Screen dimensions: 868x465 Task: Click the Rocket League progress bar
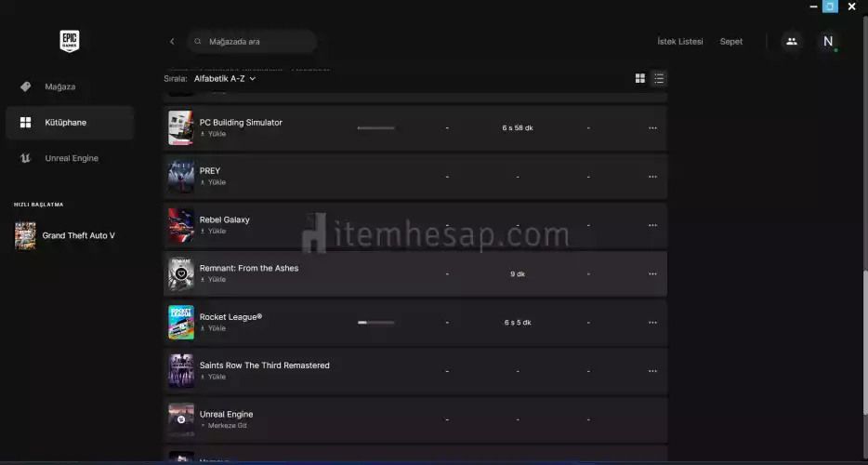(375, 323)
